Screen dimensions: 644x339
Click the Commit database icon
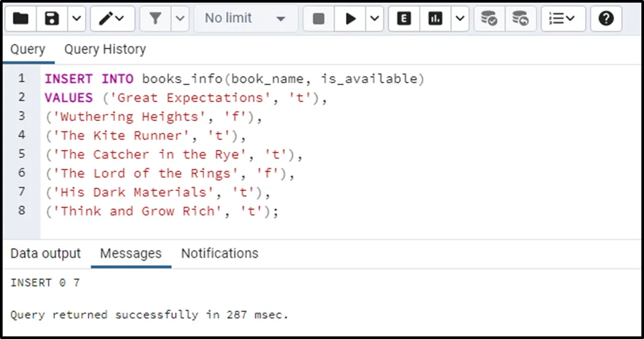pos(489,18)
